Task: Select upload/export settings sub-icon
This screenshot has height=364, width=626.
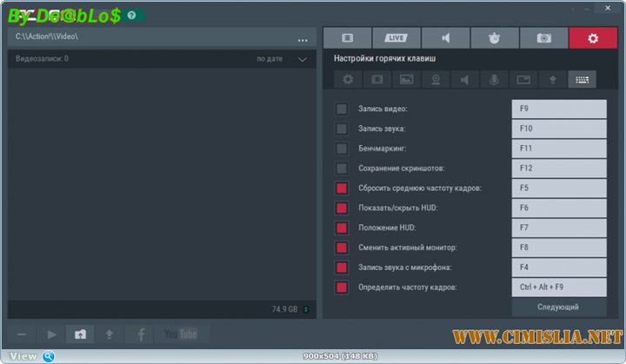Action: point(553,79)
